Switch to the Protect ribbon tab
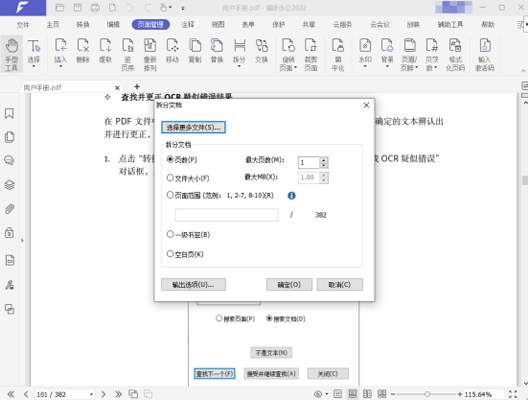Viewport: 528px width, 400px height. (x=278, y=25)
